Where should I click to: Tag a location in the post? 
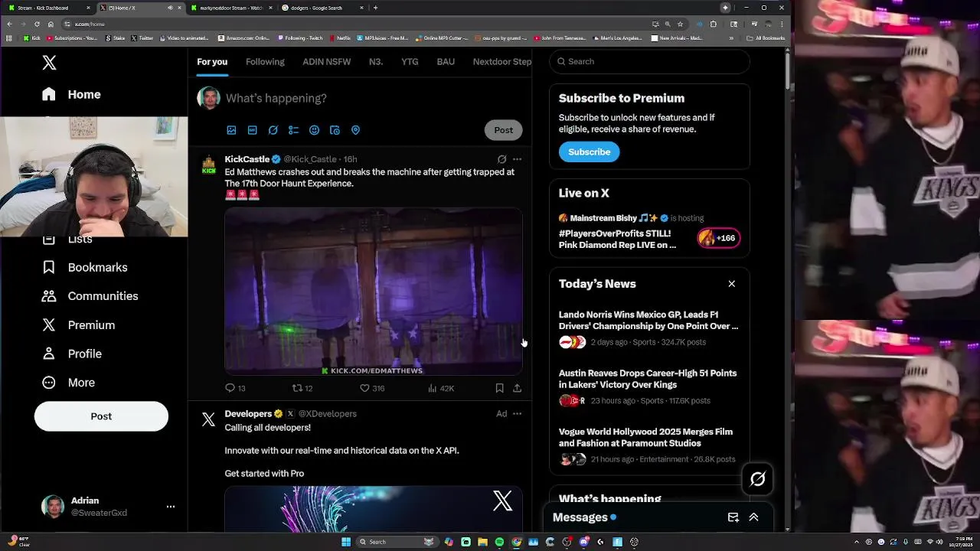click(x=355, y=130)
